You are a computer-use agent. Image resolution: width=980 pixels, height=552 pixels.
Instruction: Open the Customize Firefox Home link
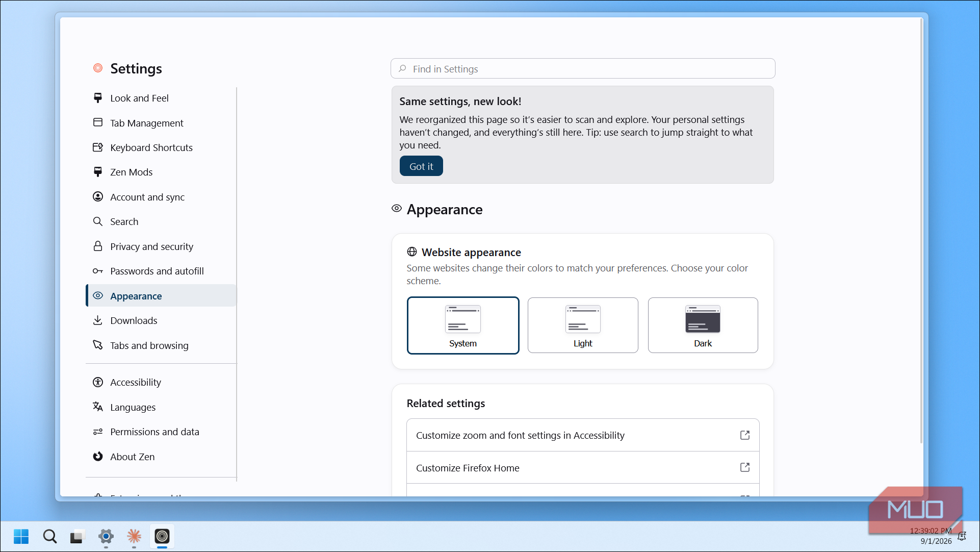click(583, 468)
